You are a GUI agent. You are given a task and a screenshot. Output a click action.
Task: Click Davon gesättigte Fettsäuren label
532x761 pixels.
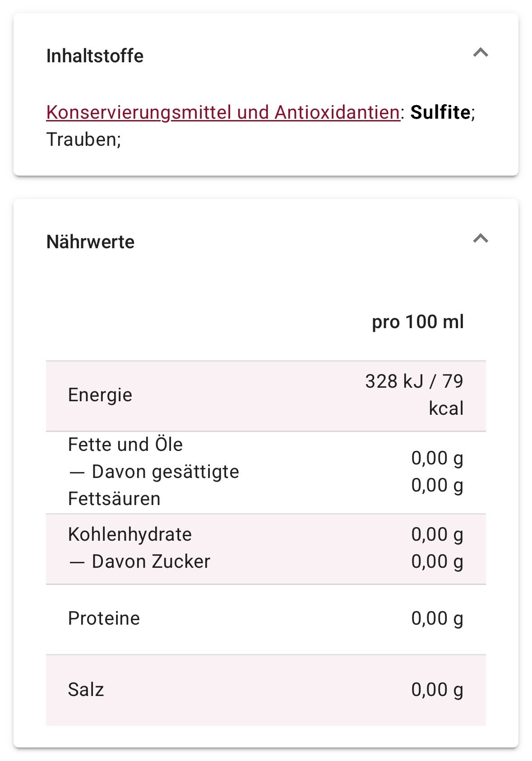pos(153,485)
